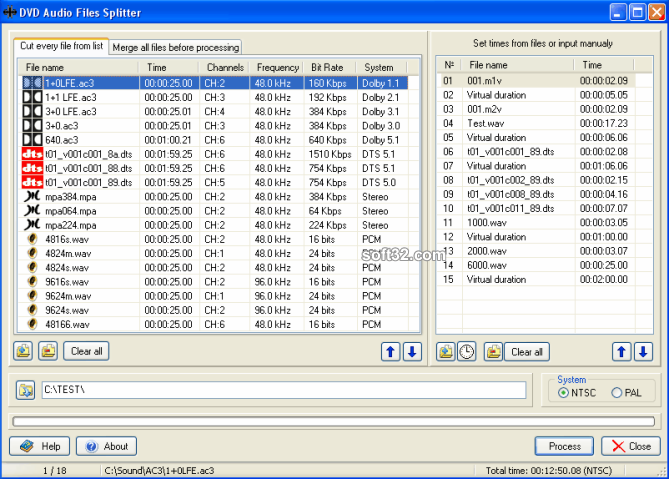This screenshot has height=479, width=669.
Task: Click dts icon of t01_v001c001_89.dts row
Action: pyautogui.click(x=32, y=183)
